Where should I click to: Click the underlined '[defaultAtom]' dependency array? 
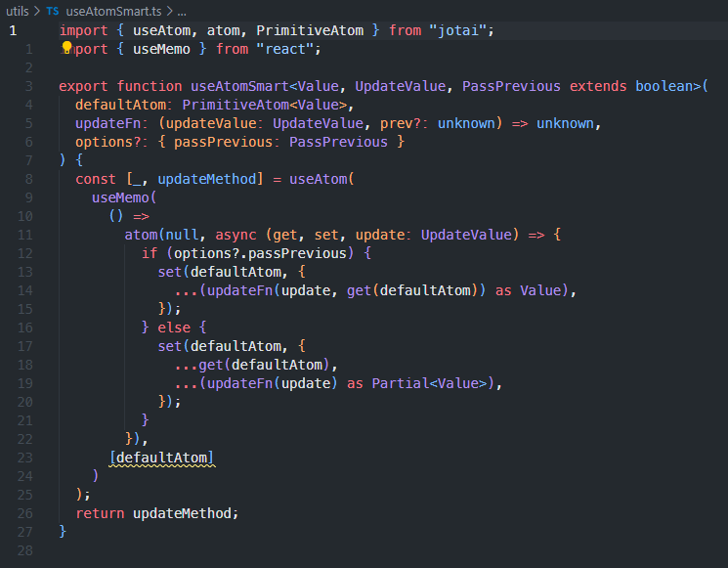(161, 458)
